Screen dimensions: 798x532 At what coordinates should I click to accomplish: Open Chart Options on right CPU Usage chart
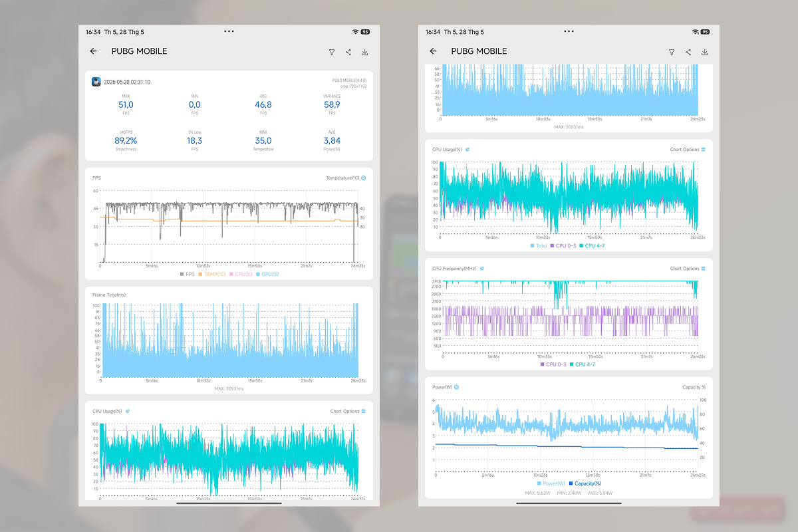tap(688, 150)
